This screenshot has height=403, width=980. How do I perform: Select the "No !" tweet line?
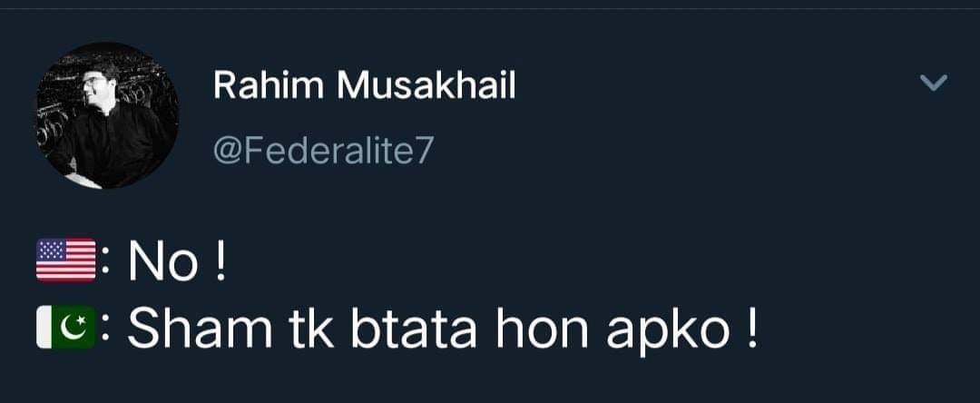177,261
